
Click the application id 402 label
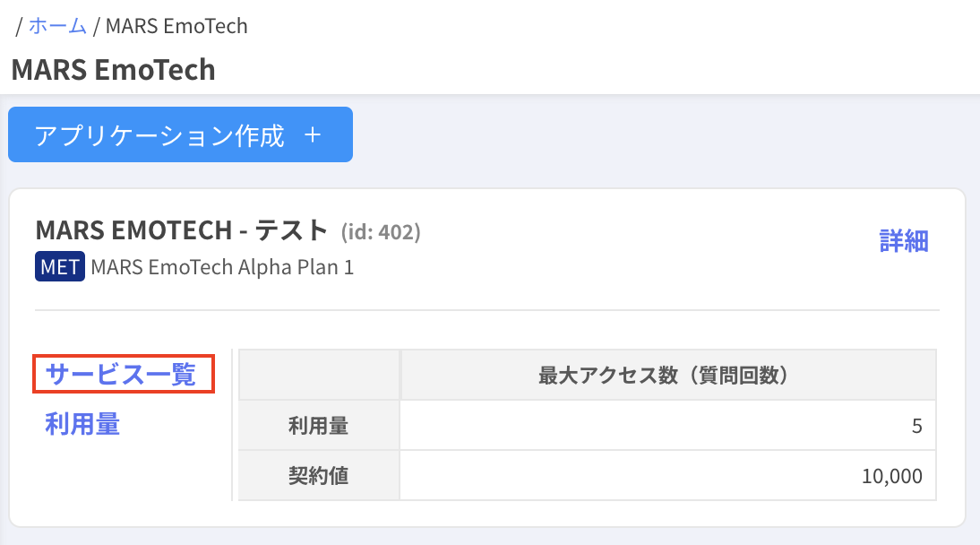pos(381,232)
